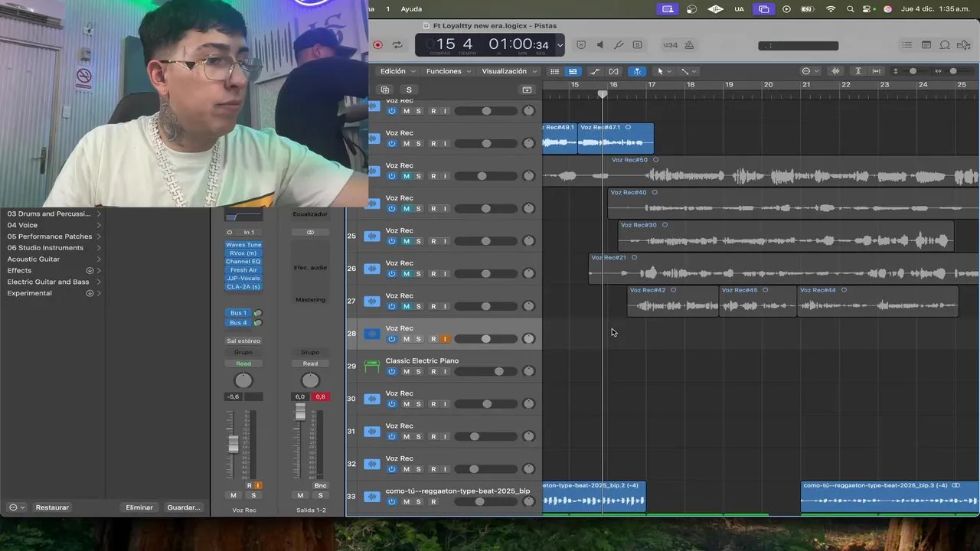Screen dimensions: 980x551
Task: Open the Waves Tune plugin slot
Action: click(x=243, y=245)
